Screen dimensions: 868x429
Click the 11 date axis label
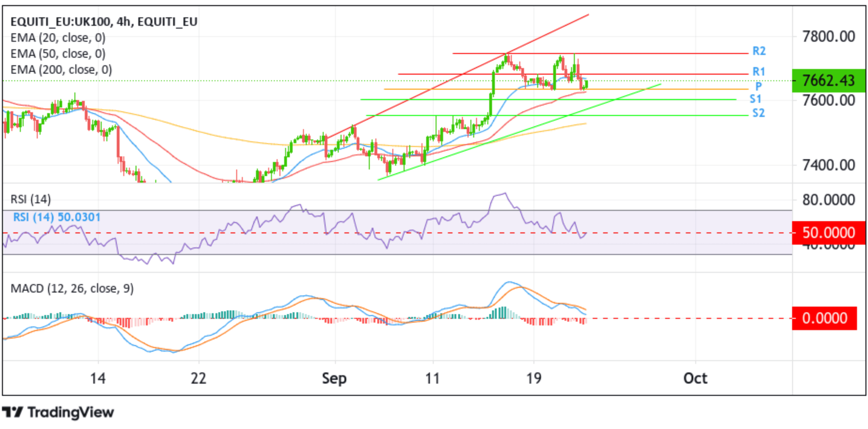pos(432,378)
